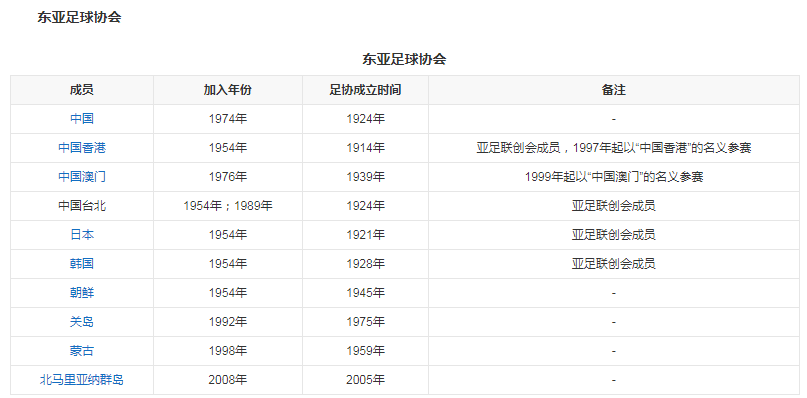Select the 1976年 join year cell
The height and width of the screenshot is (398, 807).
(227, 177)
